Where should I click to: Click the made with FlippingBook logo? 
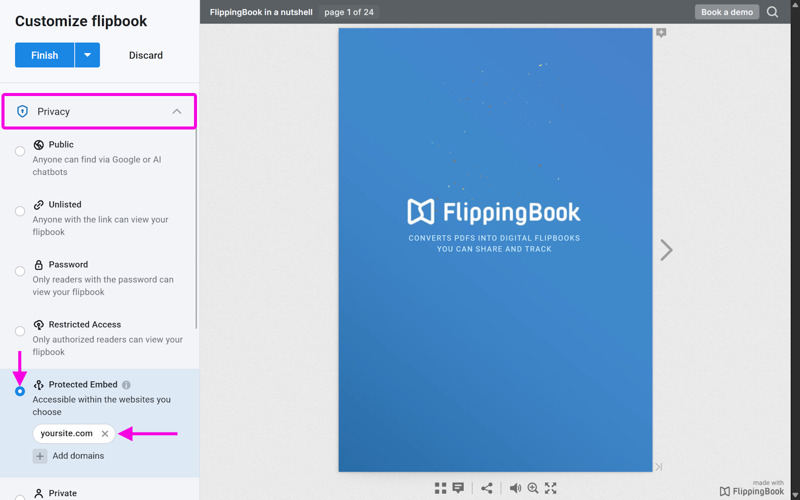click(752, 489)
